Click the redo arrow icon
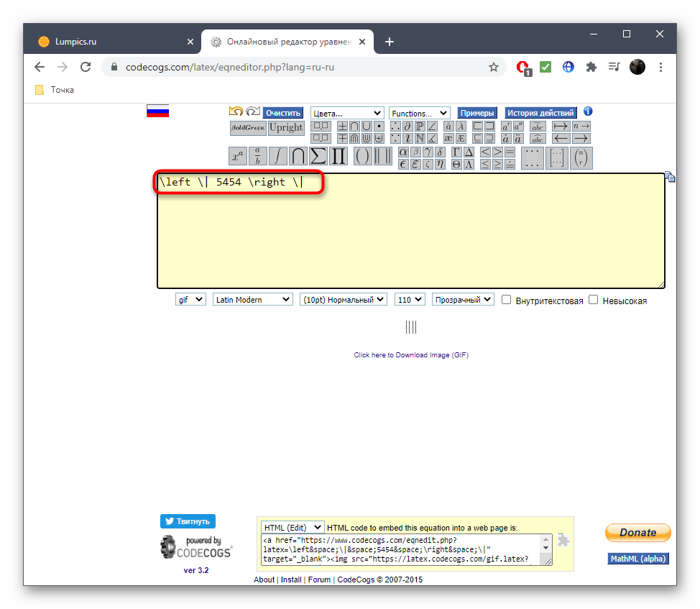Screen dimensions: 700x609 [x=252, y=112]
